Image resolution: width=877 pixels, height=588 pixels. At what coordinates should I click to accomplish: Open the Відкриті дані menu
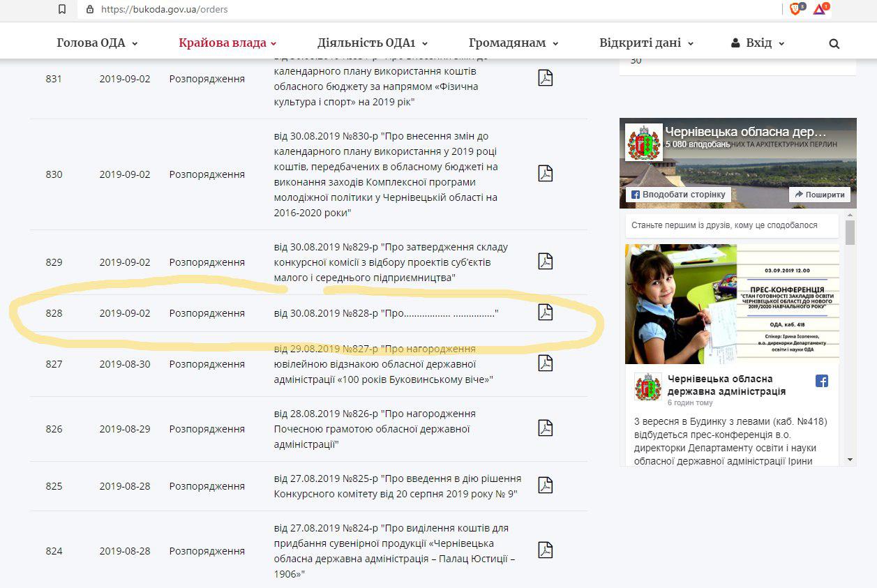point(646,43)
